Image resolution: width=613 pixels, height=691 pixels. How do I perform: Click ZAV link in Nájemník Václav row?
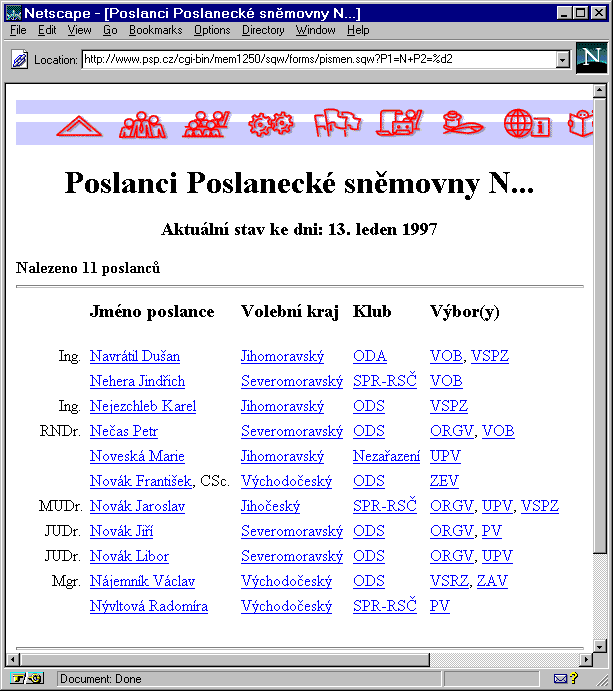click(492, 581)
